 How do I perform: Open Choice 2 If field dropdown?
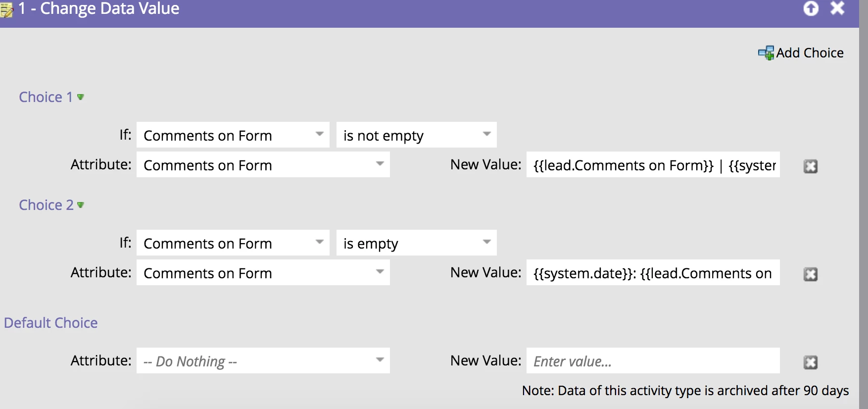(x=233, y=243)
